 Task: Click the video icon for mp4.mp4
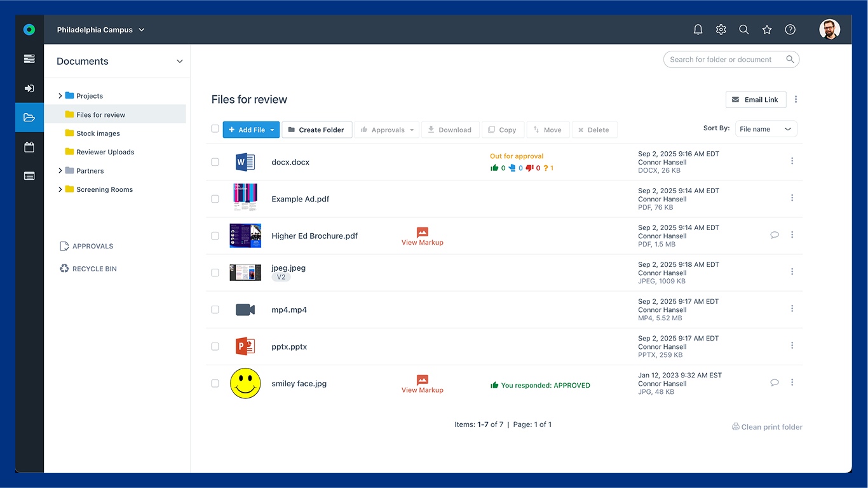click(x=245, y=309)
